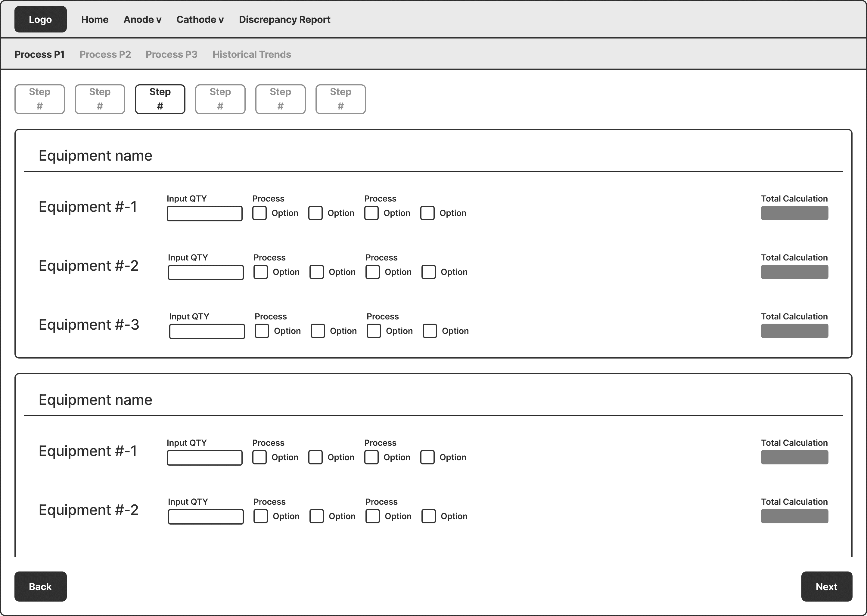The height and width of the screenshot is (616, 867).
Task: Select the first Step button
Action: pyautogui.click(x=39, y=99)
